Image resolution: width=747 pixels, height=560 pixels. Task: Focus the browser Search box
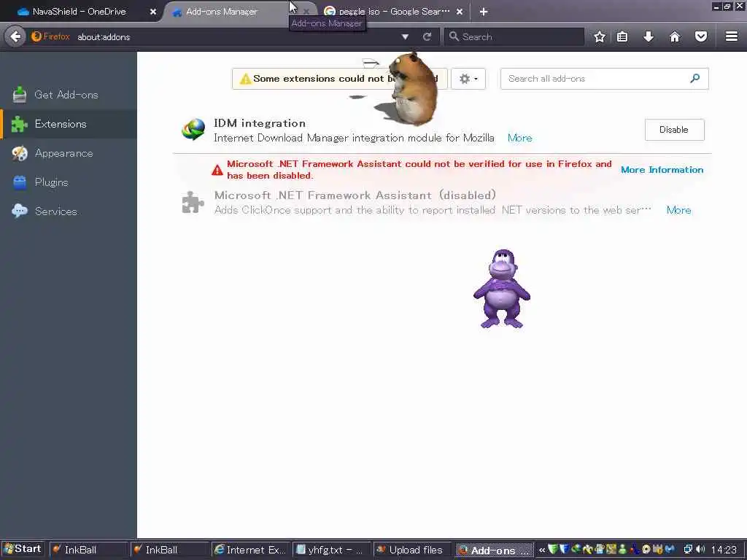[514, 36]
